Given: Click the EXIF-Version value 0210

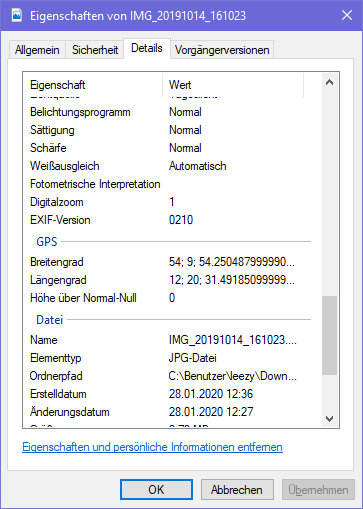Looking at the screenshot, I should coord(181,220).
